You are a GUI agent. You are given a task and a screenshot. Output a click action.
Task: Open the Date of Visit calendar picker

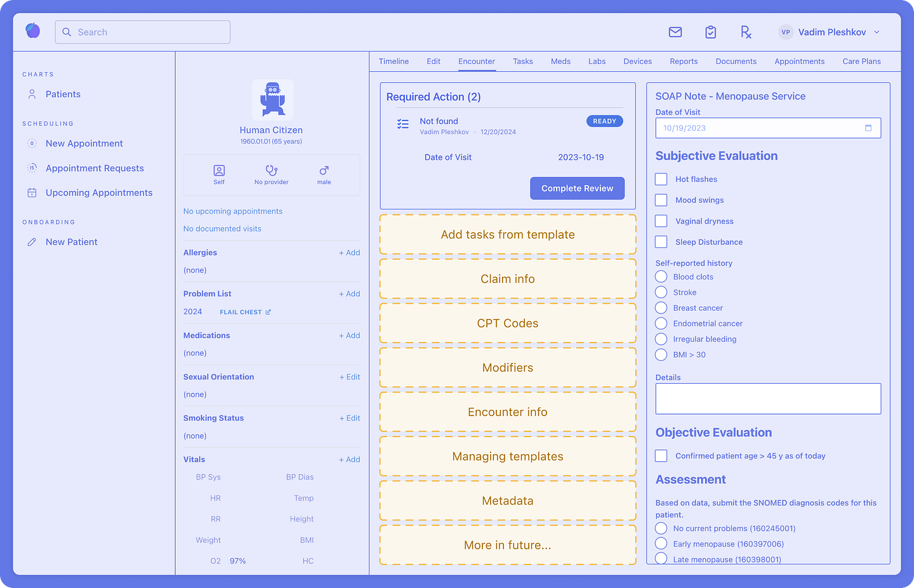[x=868, y=128]
